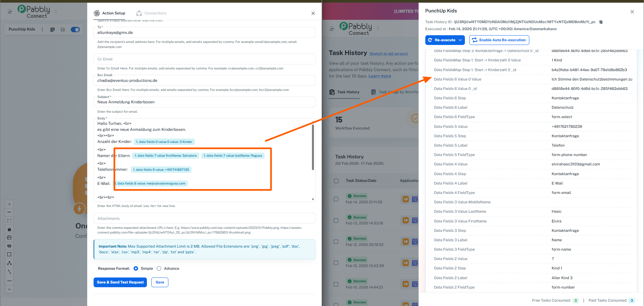Expand the canvas toolbar bottom chevron
Screen dimensions: 644x306
(x=9, y=289)
